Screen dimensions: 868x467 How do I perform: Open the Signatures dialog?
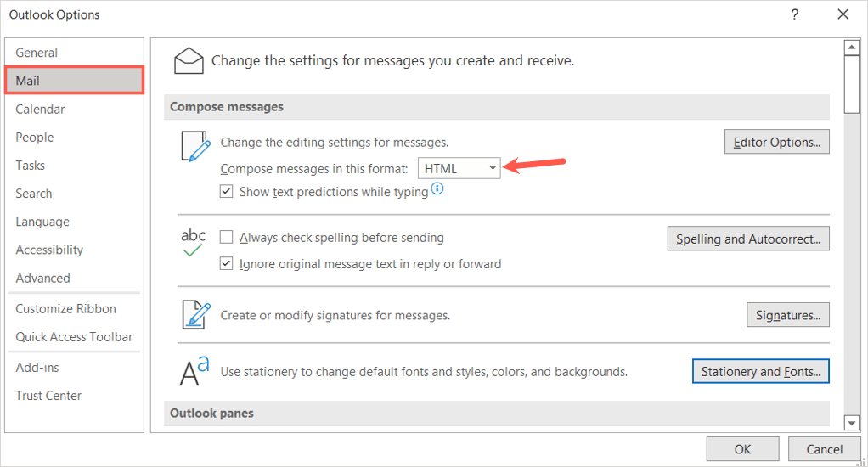point(787,315)
